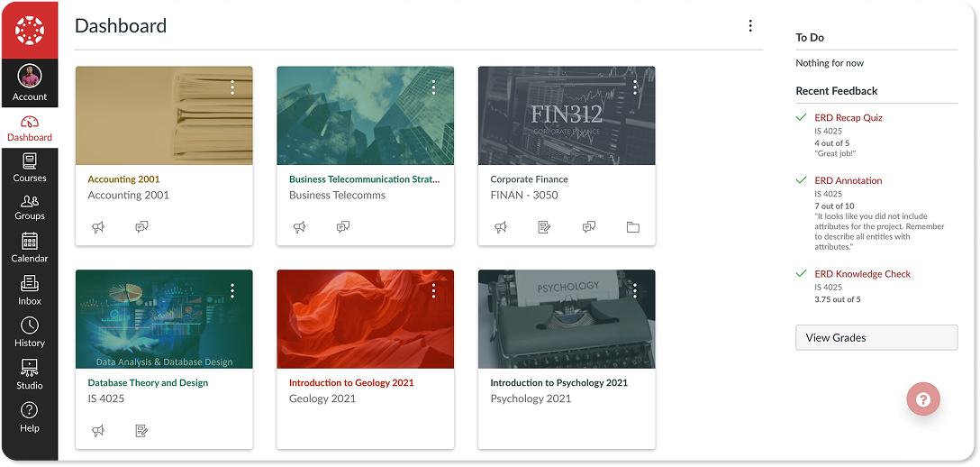Open Groups in the sidebar
Screen dimensions: 980x467
pos(30,208)
